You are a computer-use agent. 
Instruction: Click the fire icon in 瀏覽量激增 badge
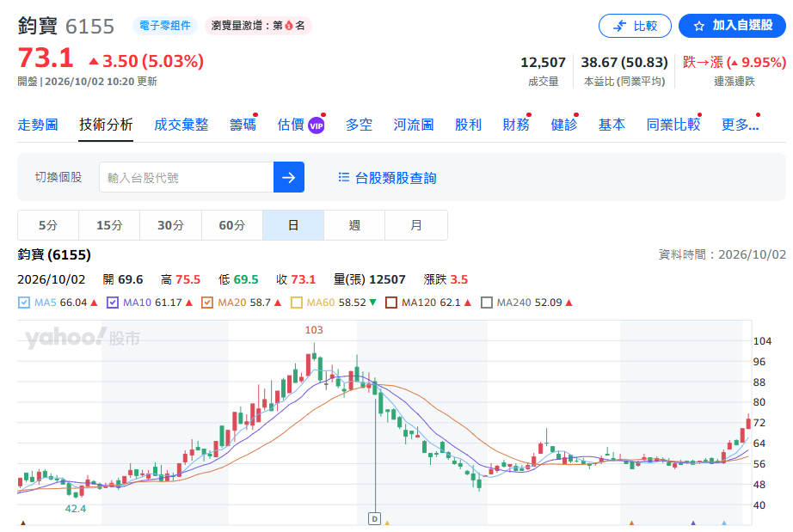point(289,25)
